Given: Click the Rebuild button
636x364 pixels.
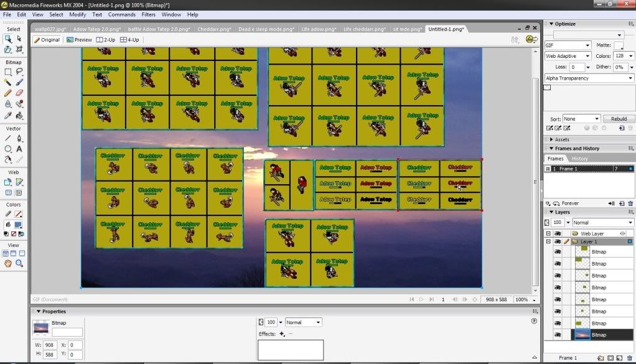Looking at the screenshot, I should (619, 119).
